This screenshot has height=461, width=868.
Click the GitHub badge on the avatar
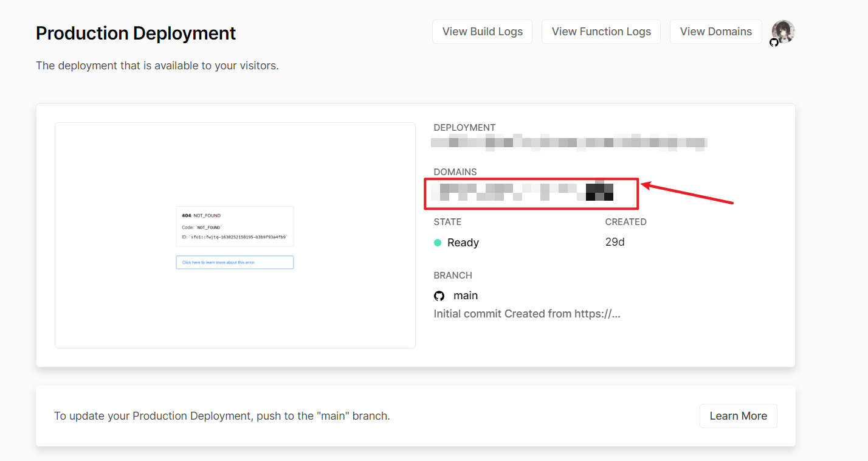[774, 43]
